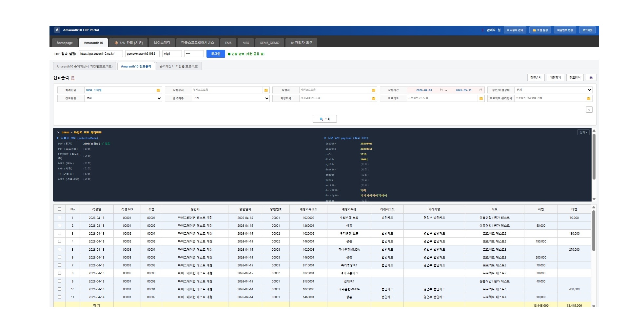Open the 승인/미결상태 dropdown
644x328 pixels.
pos(553,90)
